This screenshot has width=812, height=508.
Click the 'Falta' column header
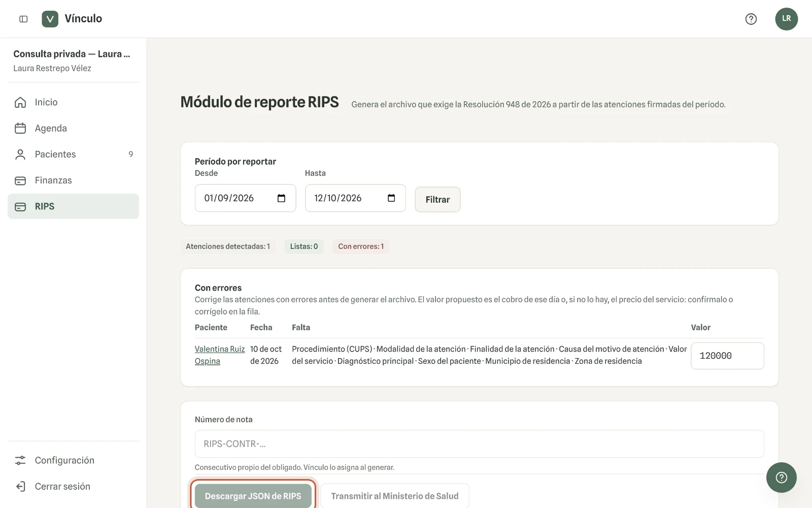[301, 328]
